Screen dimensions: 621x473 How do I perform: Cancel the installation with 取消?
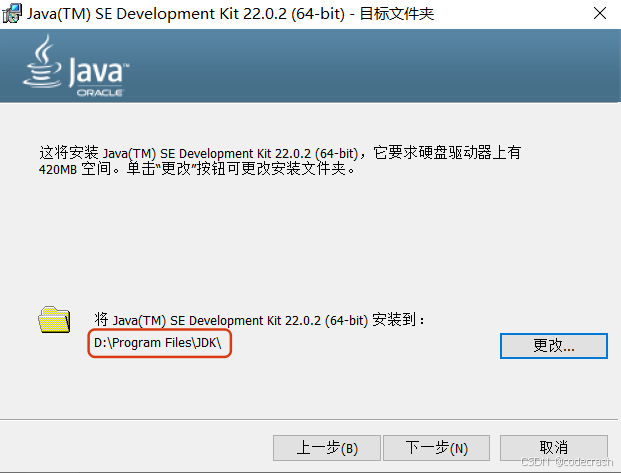point(553,448)
